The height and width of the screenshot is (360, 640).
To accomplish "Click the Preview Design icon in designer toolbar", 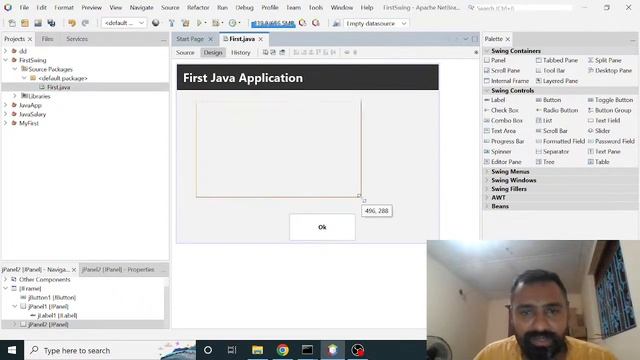I will tap(282, 52).
